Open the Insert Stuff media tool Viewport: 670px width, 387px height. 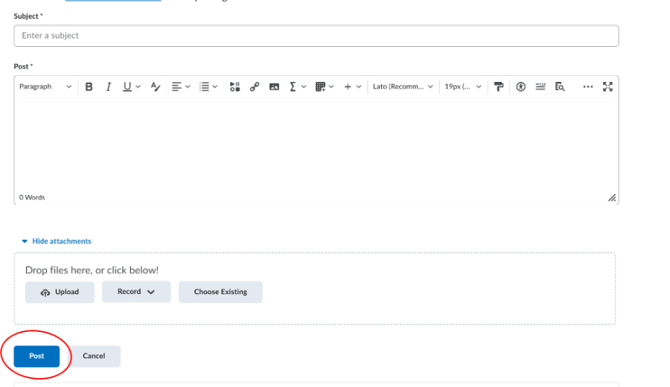coord(235,87)
